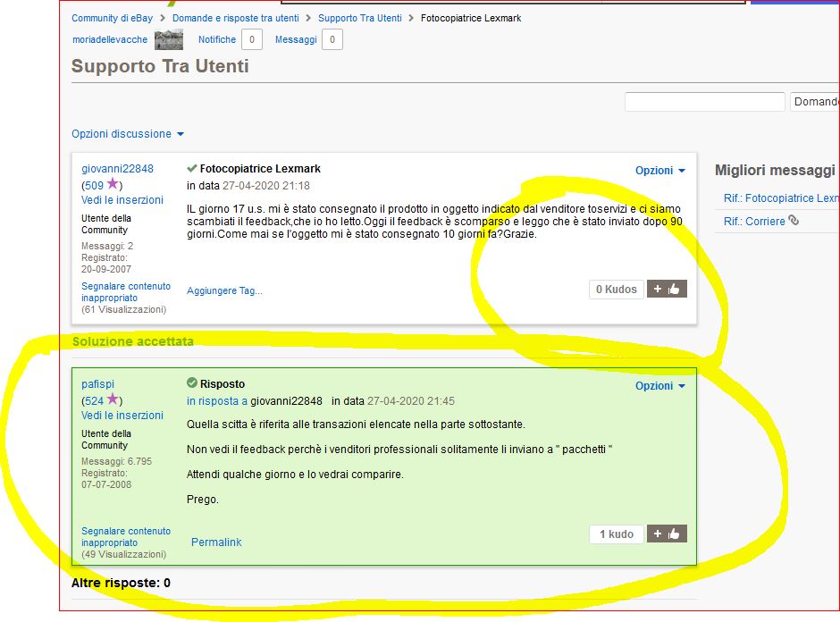The height and width of the screenshot is (622, 840).
Task: Give kudos to giovanni22848's post
Action: (667, 289)
